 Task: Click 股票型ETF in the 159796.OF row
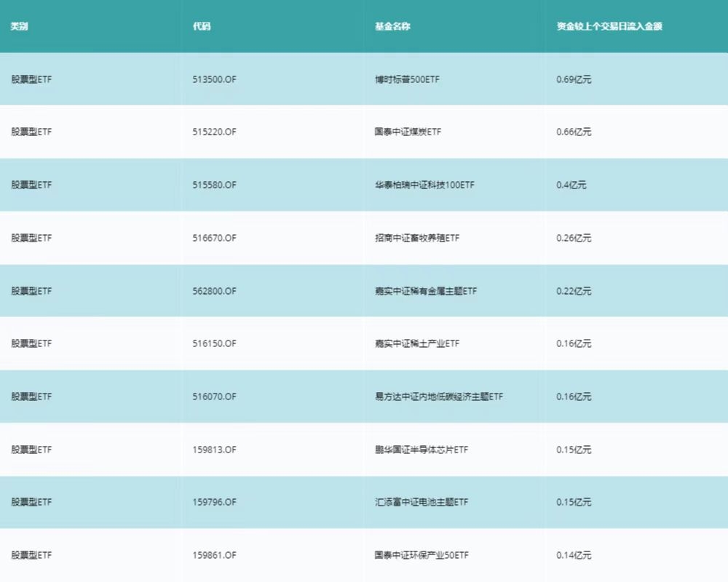[x=31, y=502]
